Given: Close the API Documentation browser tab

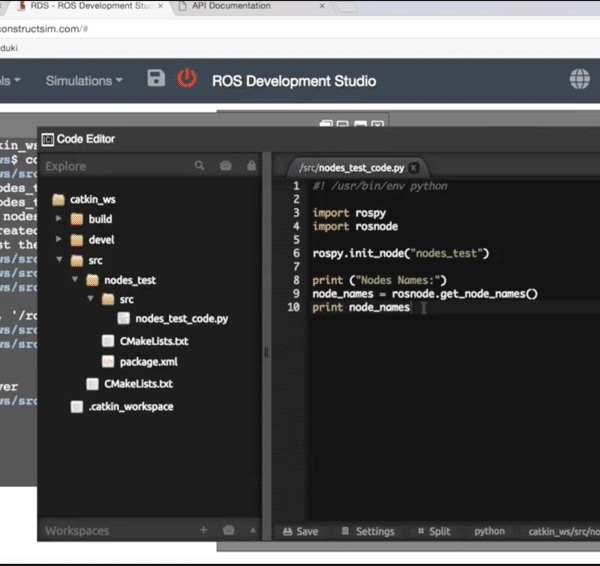Looking at the screenshot, I should [322, 6].
